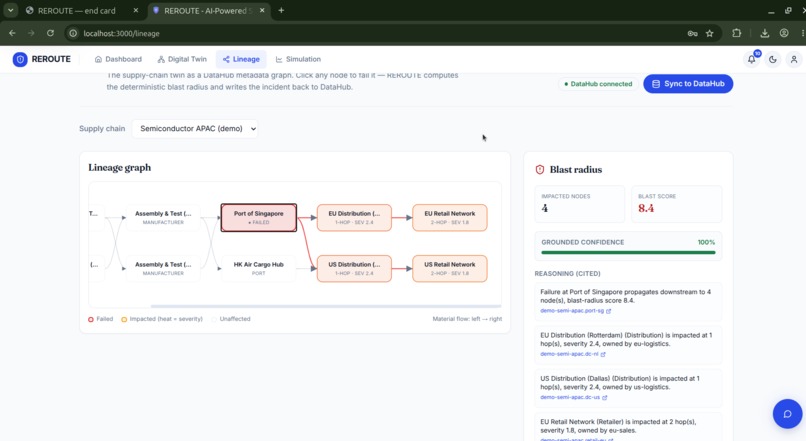Close the REROUTE - AI-Powered tab

point(262,10)
